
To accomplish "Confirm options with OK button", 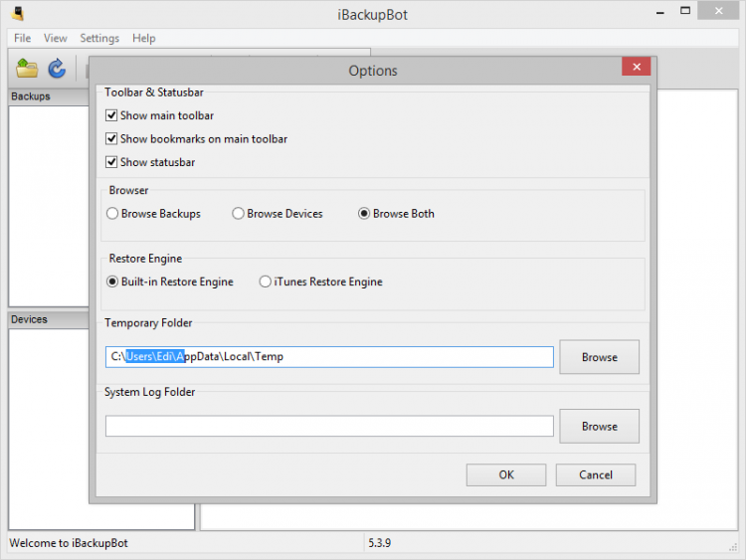I will tap(506, 474).
